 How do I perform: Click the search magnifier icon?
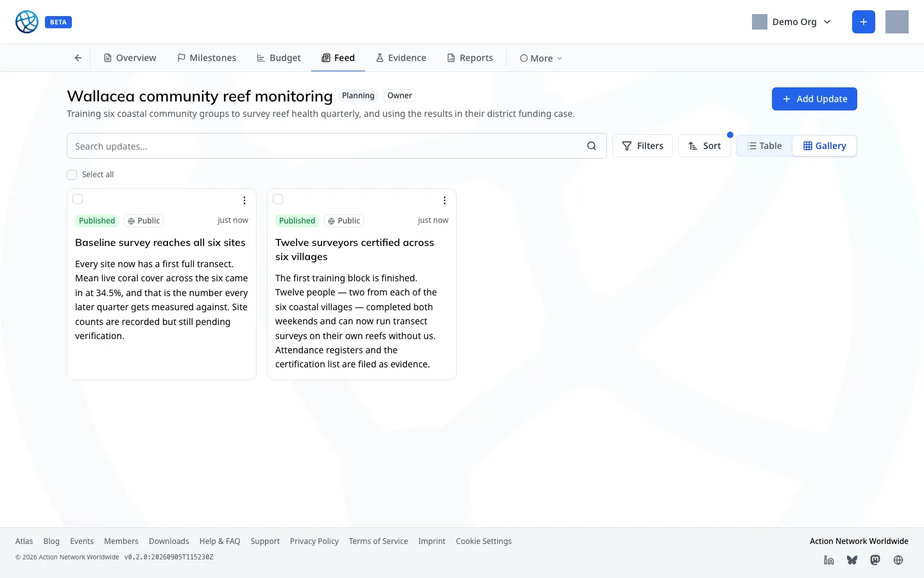tap(592, 146)
